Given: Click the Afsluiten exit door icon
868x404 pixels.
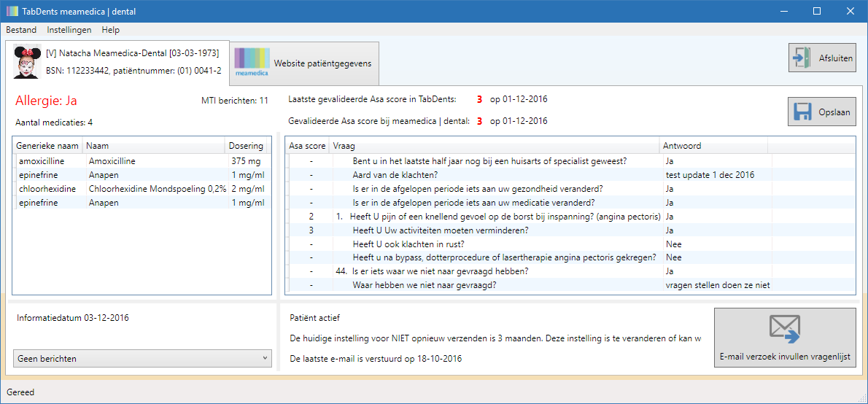Looking at the screenshot, I should tap(802, 58).
